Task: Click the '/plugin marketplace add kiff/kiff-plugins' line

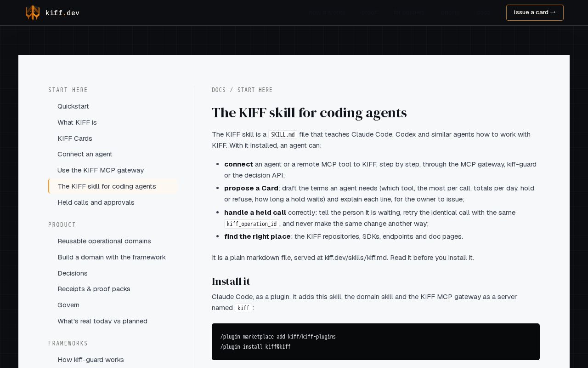Action: click(278, 337)
